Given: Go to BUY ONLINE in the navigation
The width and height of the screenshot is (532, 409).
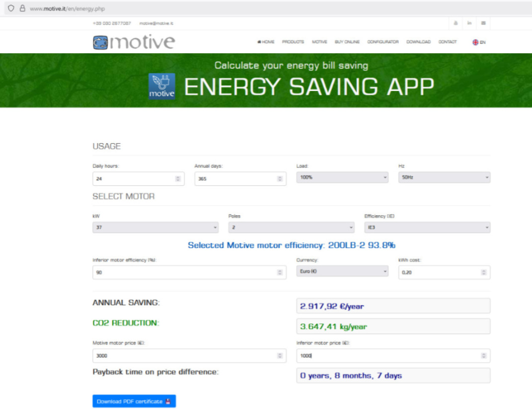Looking at the screenshot, I should pos(347,42).
